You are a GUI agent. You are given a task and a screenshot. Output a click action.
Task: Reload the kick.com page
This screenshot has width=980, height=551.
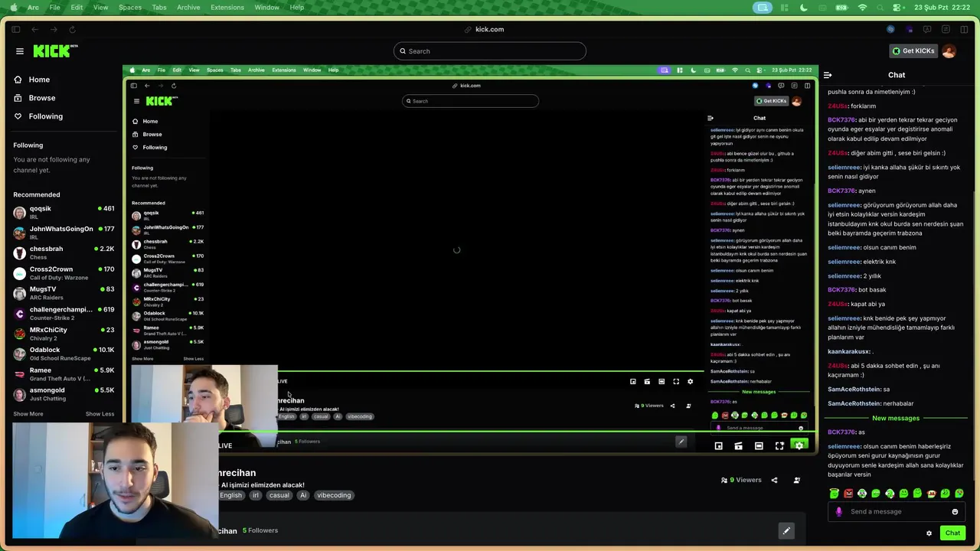(72, 30)
